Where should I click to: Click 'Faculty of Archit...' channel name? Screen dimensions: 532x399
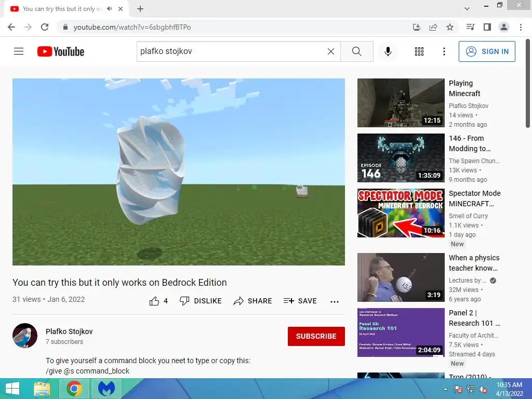pos(473,335)
